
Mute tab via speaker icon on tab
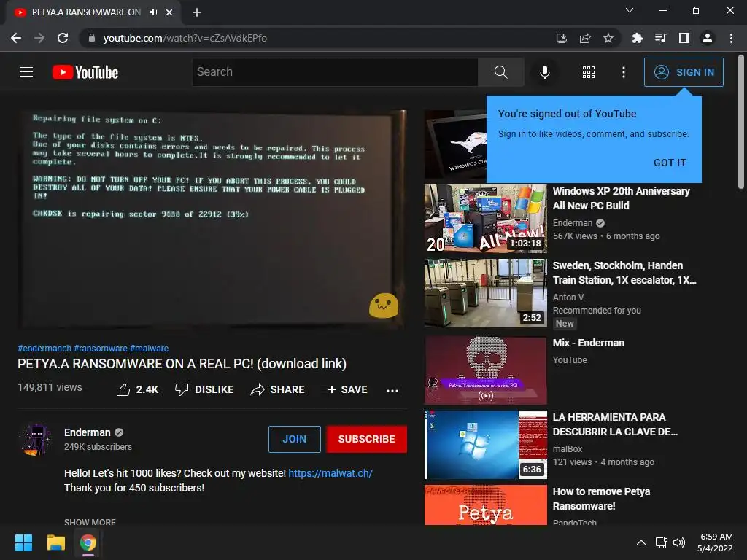pyautogui.click(x=153, y=12)
